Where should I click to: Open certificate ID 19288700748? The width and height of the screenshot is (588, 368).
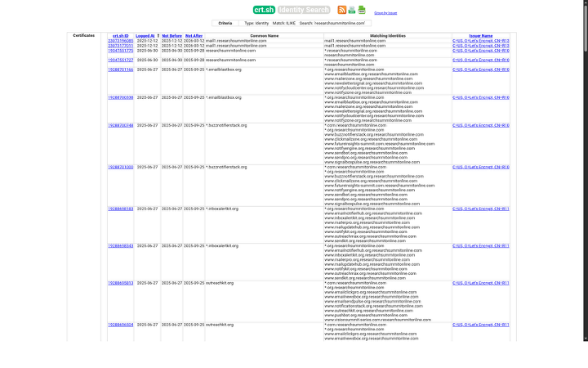coord(120,125)
